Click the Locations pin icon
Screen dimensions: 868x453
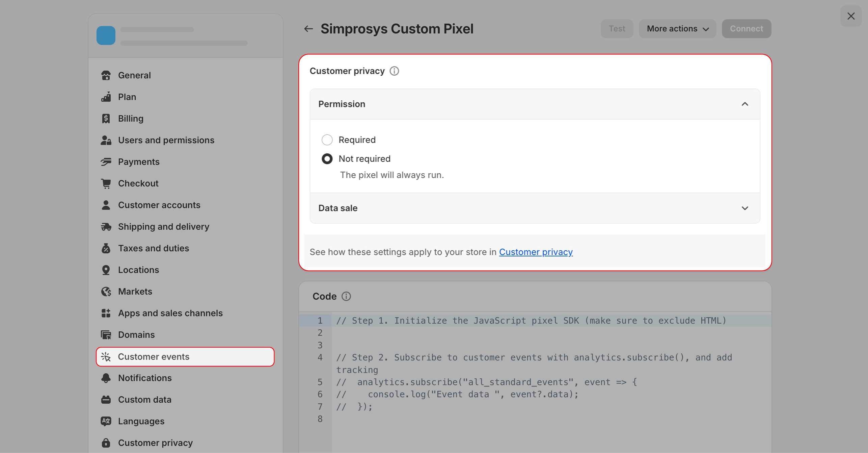[106, 270]
